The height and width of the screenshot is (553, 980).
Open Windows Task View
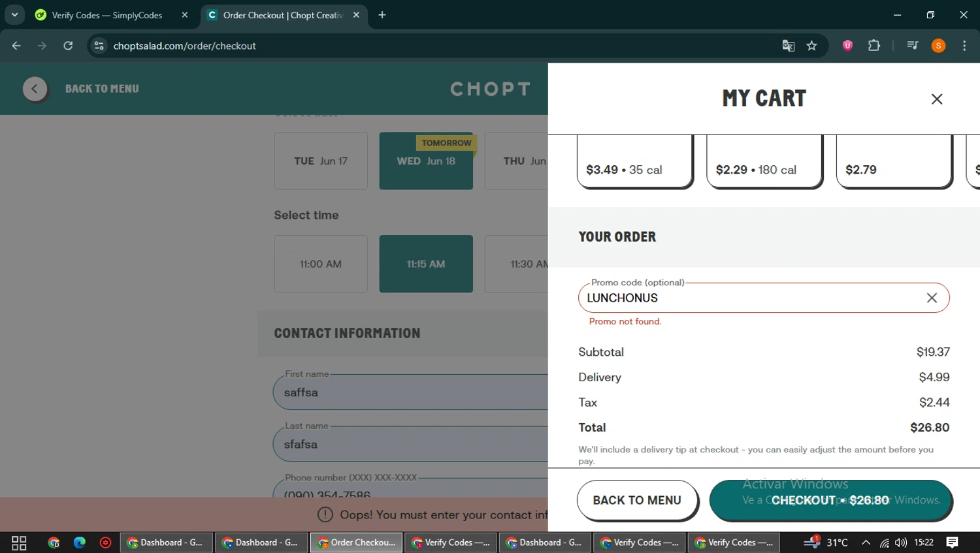tap(19, 543)
